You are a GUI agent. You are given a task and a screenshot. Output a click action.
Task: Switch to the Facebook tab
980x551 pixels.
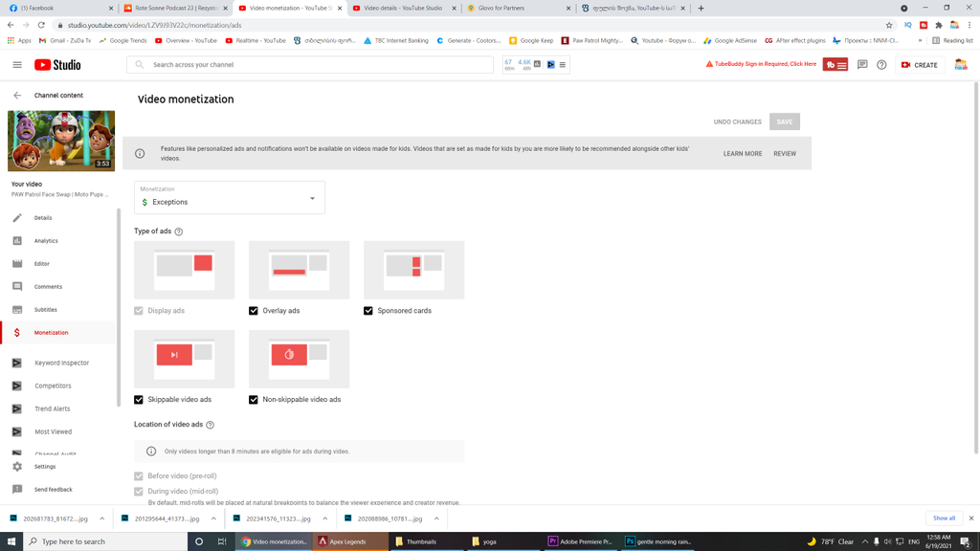click(x=61, y=8)
